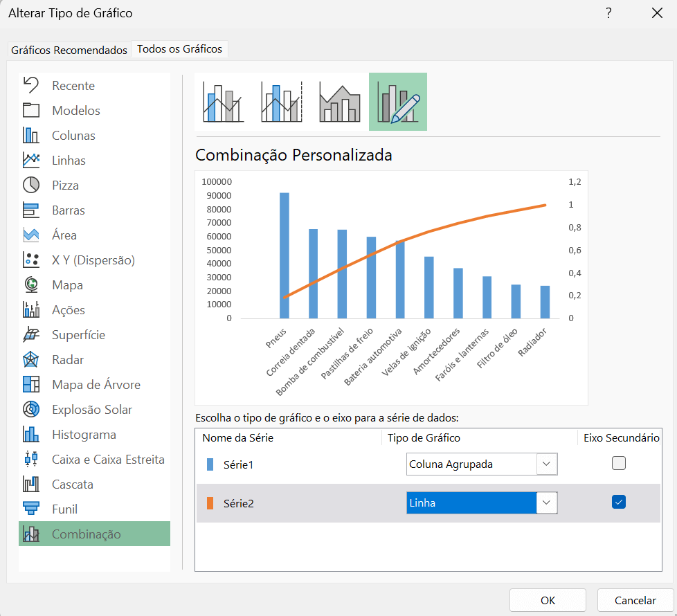Uncheck secondary axis for Série2
This screenshot has width=677, height=616.
click(618, 502)
